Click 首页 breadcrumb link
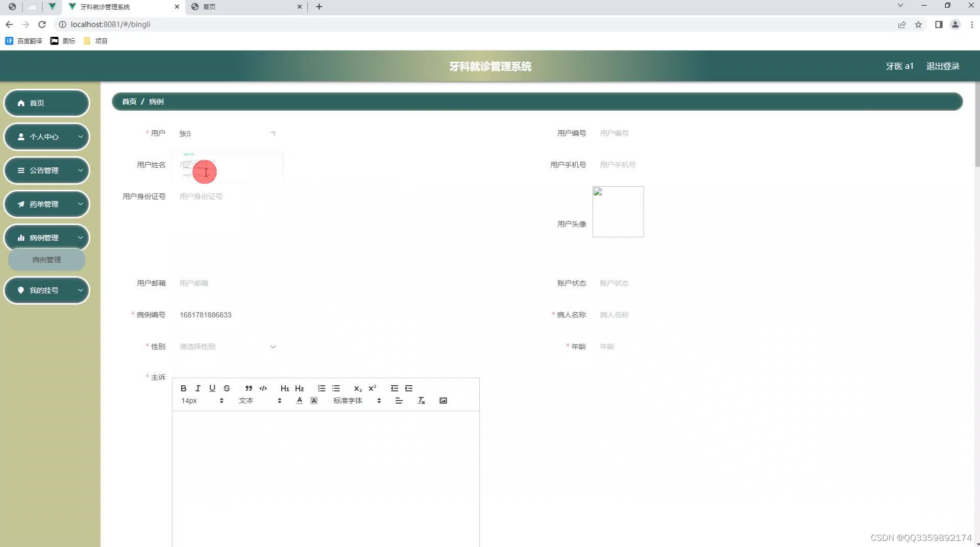The height and width of the screenshot is (547, 980). point(129,102)
